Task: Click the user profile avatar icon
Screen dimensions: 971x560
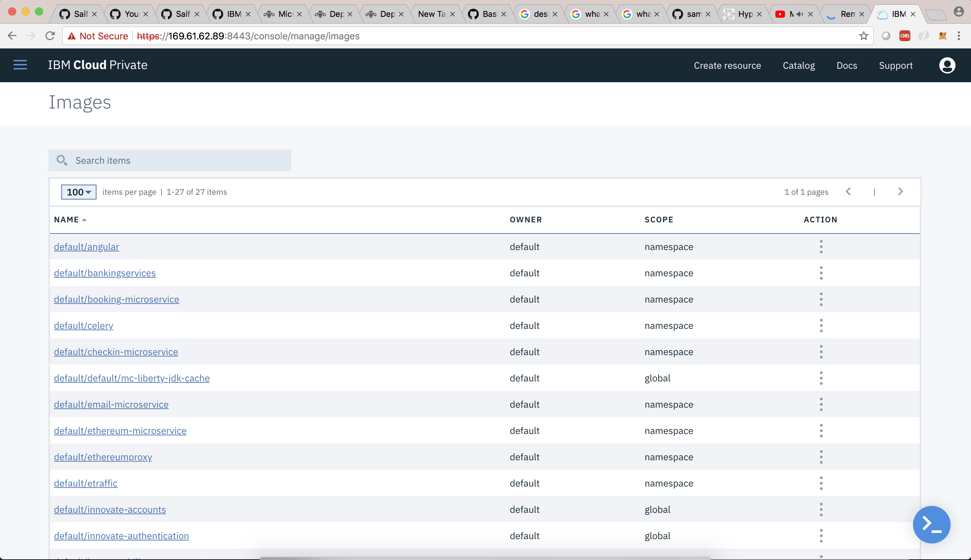Action: [947, 65]
